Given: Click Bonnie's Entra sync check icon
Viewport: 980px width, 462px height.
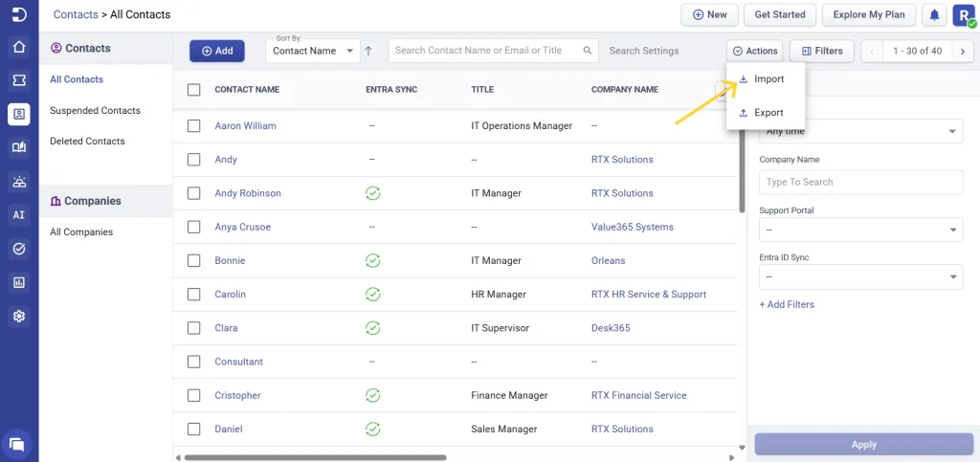Looking at the screenshot, I should (x=372, y=261).
